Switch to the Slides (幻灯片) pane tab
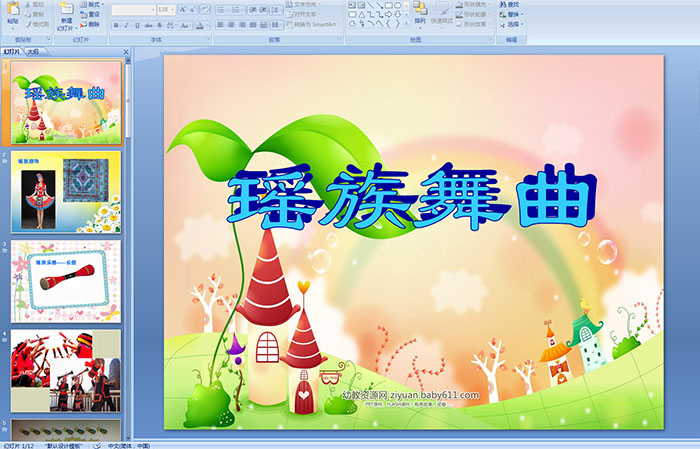 pyautogui.click(x=12, y=52)
